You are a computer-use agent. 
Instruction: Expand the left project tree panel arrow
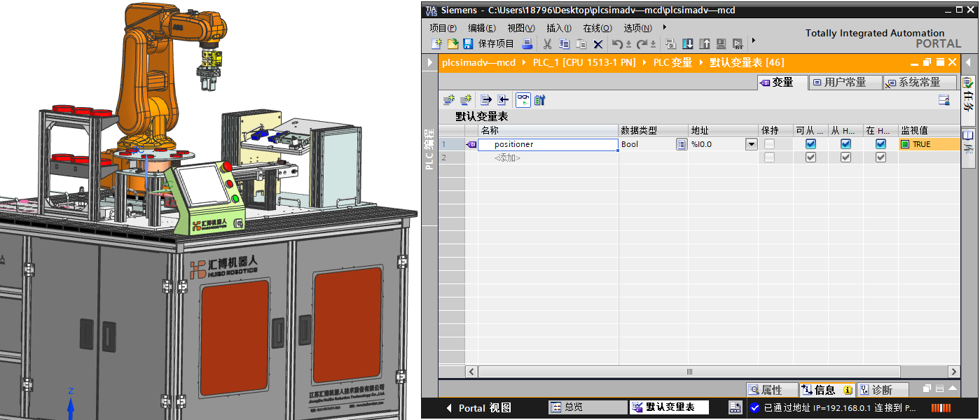pos(430,62)
